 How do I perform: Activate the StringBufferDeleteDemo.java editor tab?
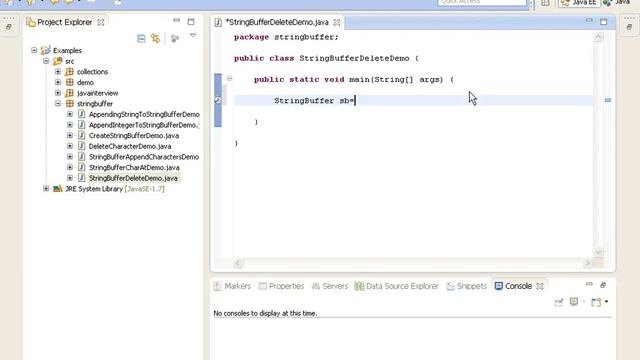coord(277,22)
